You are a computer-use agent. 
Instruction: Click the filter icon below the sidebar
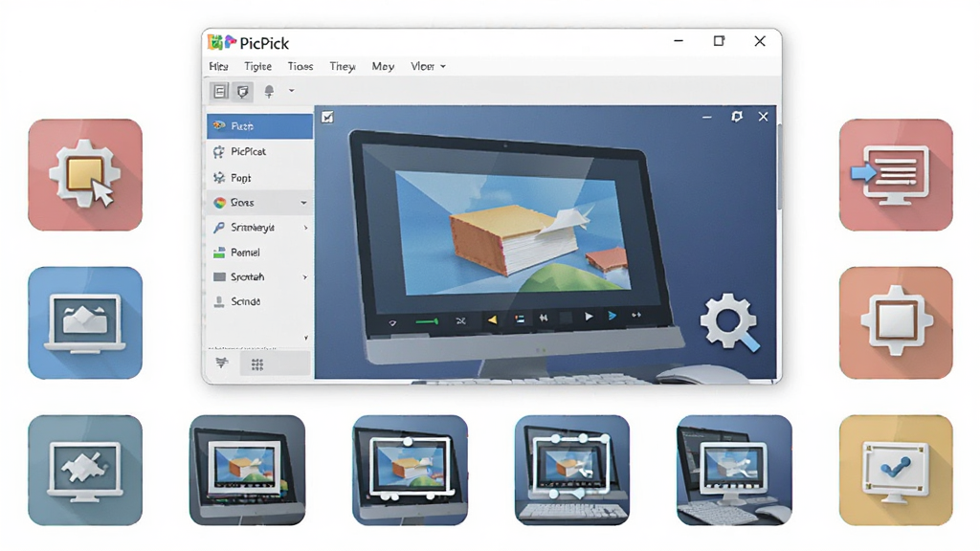click(x=222, y=364)
